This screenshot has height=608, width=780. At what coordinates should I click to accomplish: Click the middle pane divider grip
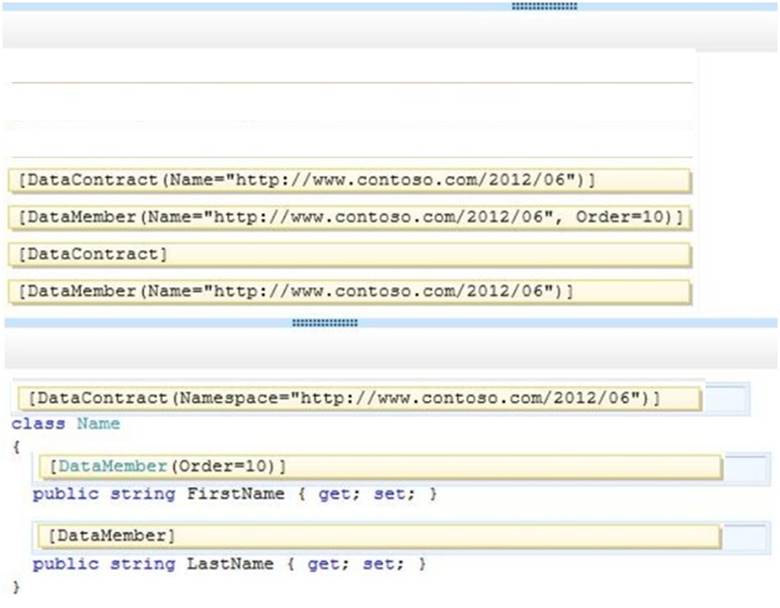point(324,323)
